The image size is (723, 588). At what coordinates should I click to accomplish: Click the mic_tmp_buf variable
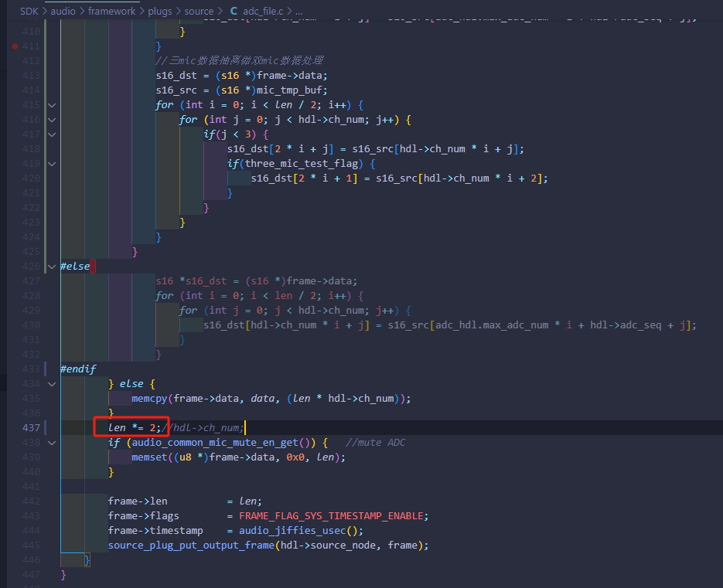click(289, 90)
